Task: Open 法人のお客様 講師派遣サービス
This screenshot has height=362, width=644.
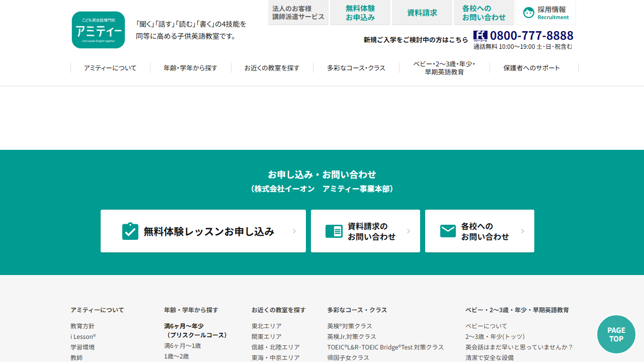Action: pyautogui.click(x=298, y=13)
